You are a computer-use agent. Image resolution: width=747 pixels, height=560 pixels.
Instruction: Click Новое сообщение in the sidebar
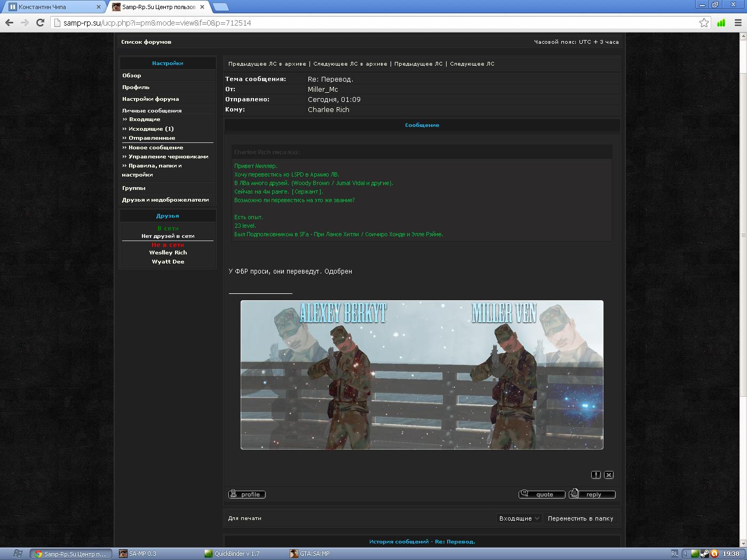coord(155,147)
